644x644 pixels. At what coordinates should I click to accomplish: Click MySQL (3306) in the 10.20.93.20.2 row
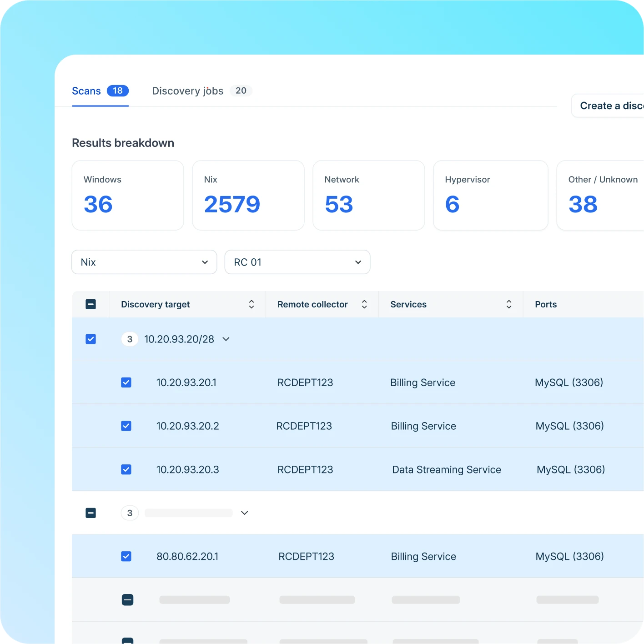pos(570,426)
